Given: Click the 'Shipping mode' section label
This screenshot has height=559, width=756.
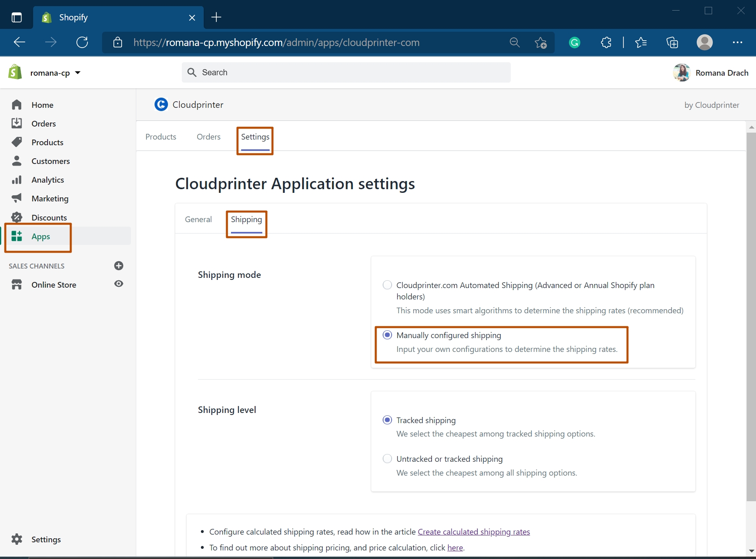Looking at the screenshot, I should click(x=229, y=275).
